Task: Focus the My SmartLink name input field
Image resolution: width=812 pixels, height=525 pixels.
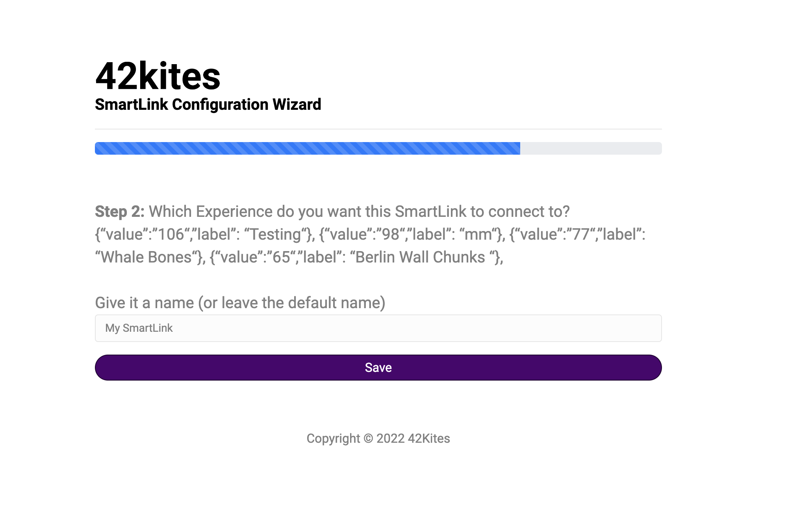Action: 378,328
